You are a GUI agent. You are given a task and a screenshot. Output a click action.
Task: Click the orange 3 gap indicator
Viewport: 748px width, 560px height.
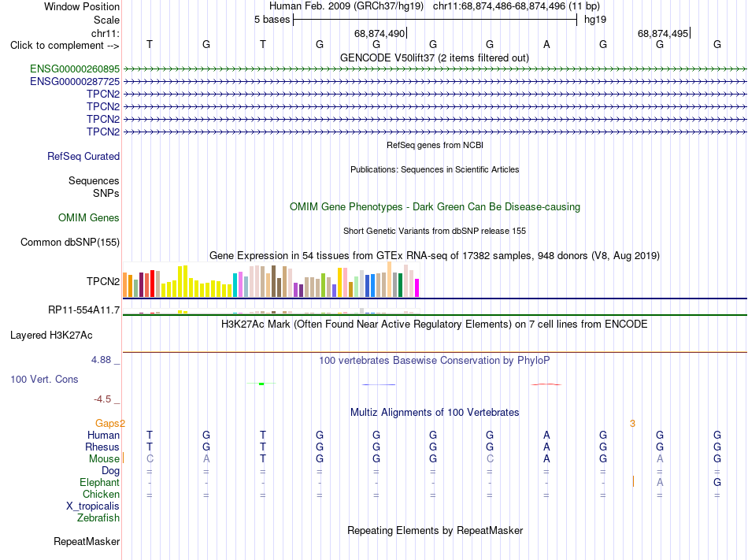coord(632,424)
